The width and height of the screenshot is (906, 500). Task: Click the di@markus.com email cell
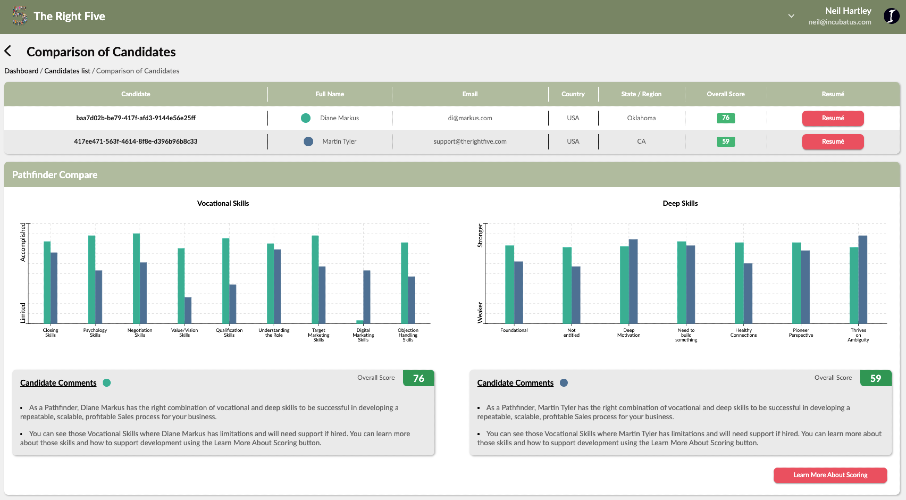(x=470, y=118)
